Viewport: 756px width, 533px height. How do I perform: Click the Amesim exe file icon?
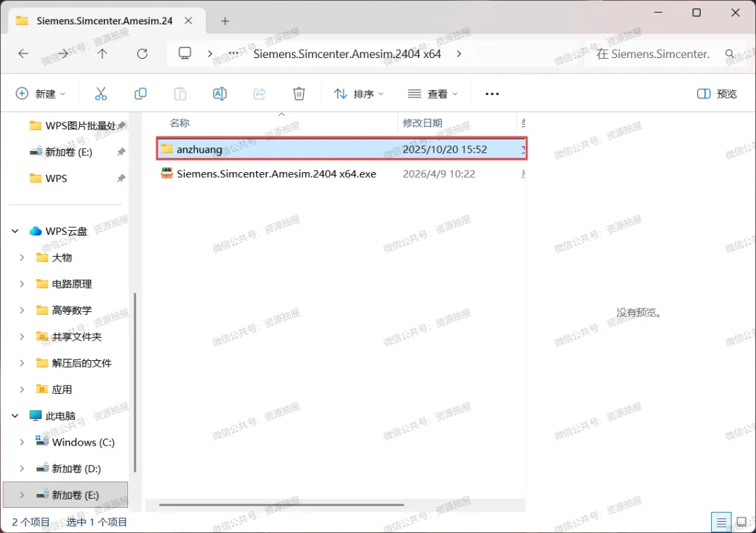pos(167,173)
